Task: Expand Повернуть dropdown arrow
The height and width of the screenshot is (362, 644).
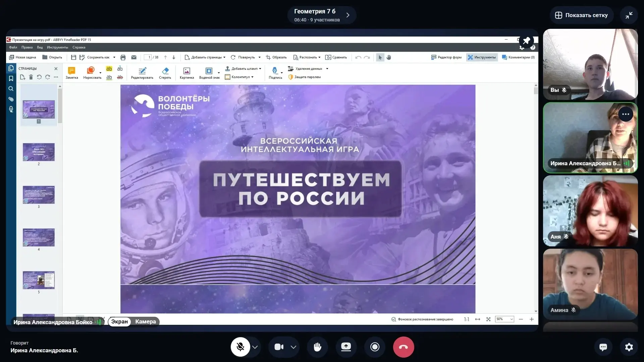Action: coord(259,57)
